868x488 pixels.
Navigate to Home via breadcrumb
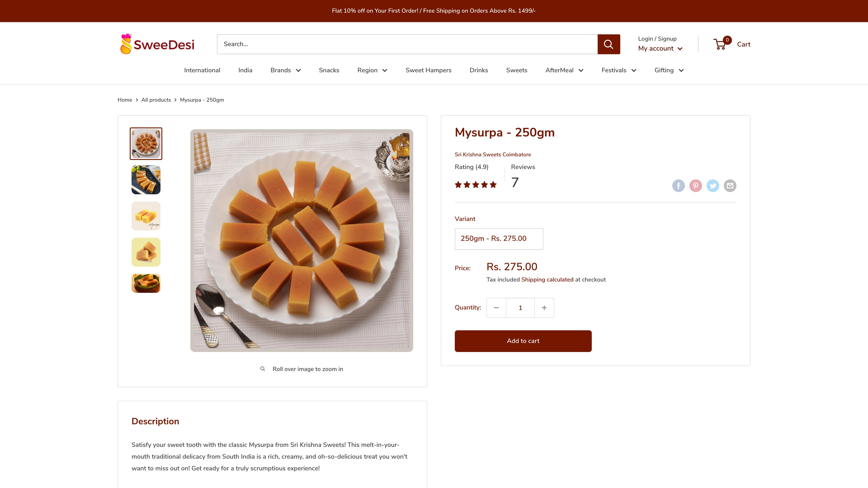coord(125,100)
